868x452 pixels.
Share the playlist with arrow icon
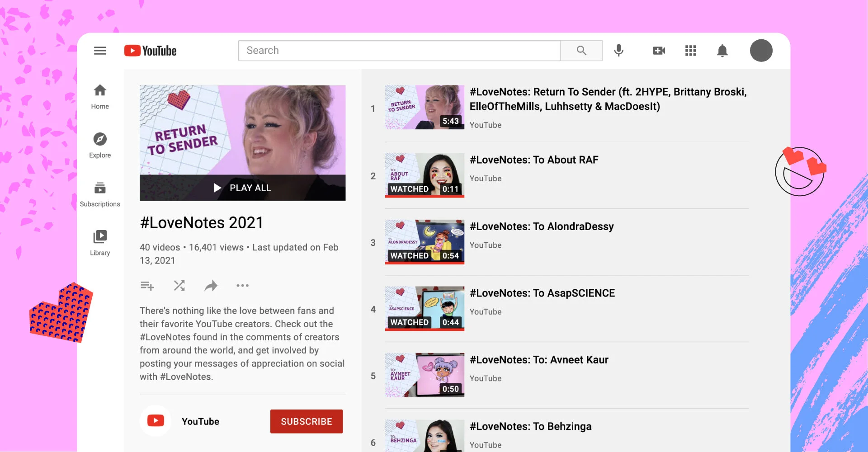coord(211,286)
